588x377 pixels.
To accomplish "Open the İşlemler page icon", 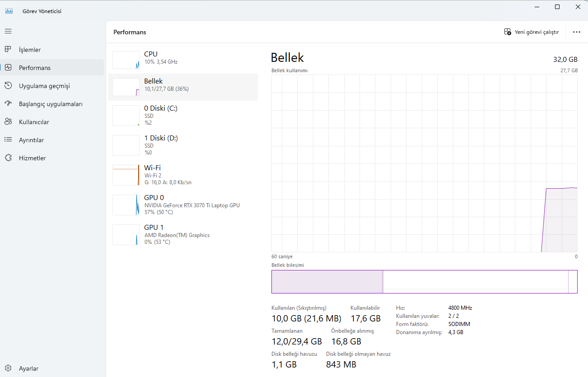I will tap(8, 50).
